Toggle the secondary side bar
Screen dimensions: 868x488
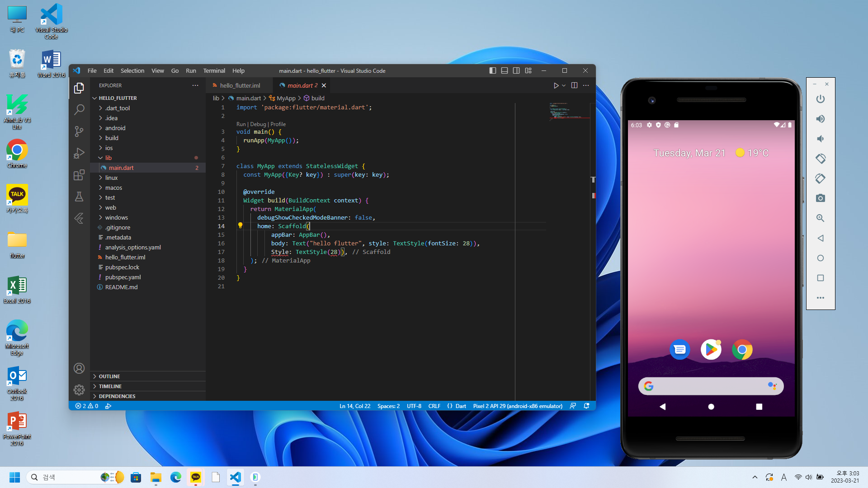(516, 70)
